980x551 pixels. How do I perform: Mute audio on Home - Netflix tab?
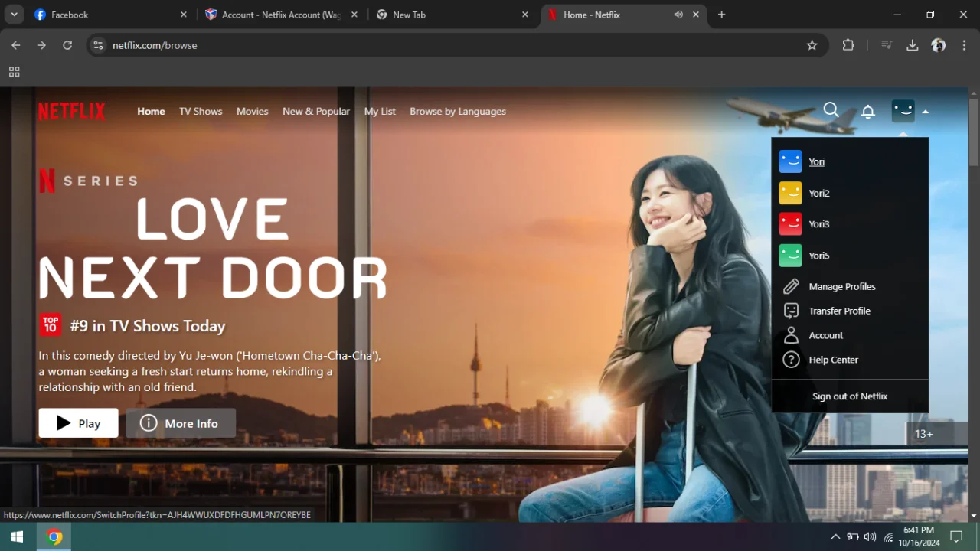[x=678, y=15]
